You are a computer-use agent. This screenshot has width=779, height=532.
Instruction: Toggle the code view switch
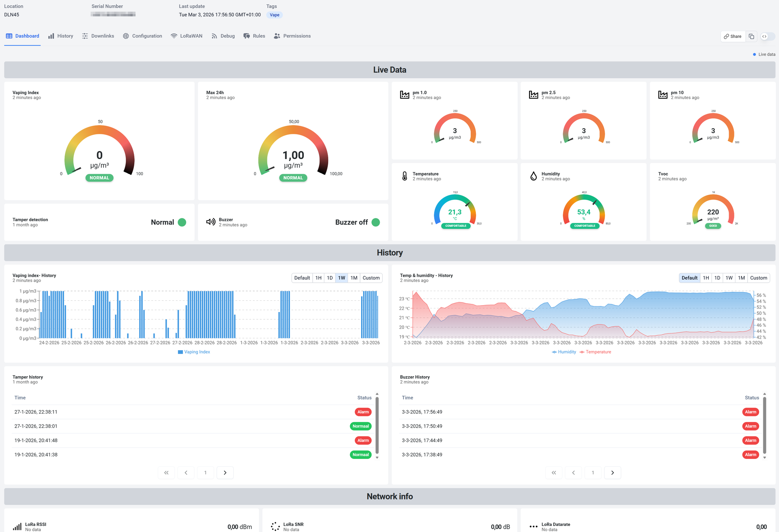[767, 37]
